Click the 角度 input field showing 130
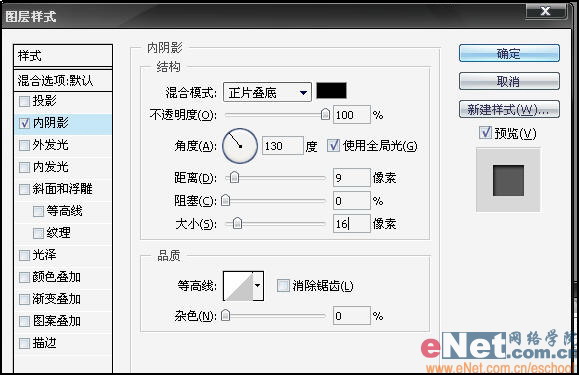The image size is (579, 375). coord(283,146)
